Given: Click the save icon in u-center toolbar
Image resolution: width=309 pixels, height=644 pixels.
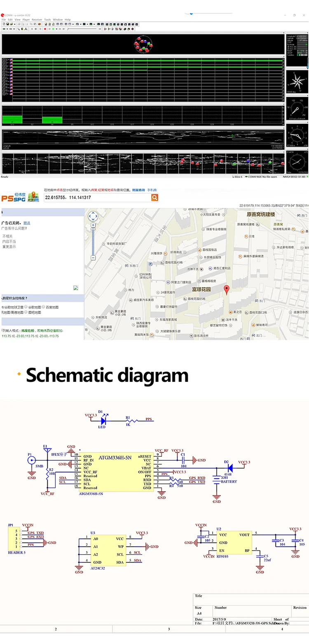Looking at the screenshot, I should [7, 24].
